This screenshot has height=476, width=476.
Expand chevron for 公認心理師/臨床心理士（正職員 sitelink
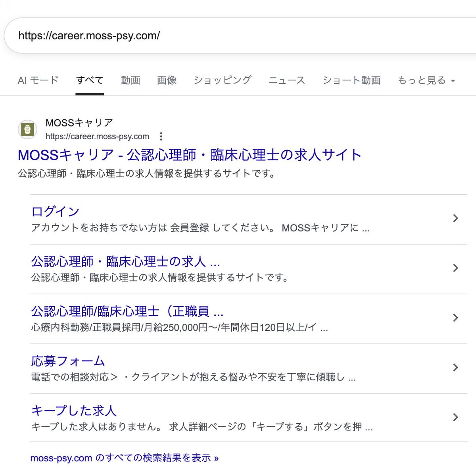(455, 318)
